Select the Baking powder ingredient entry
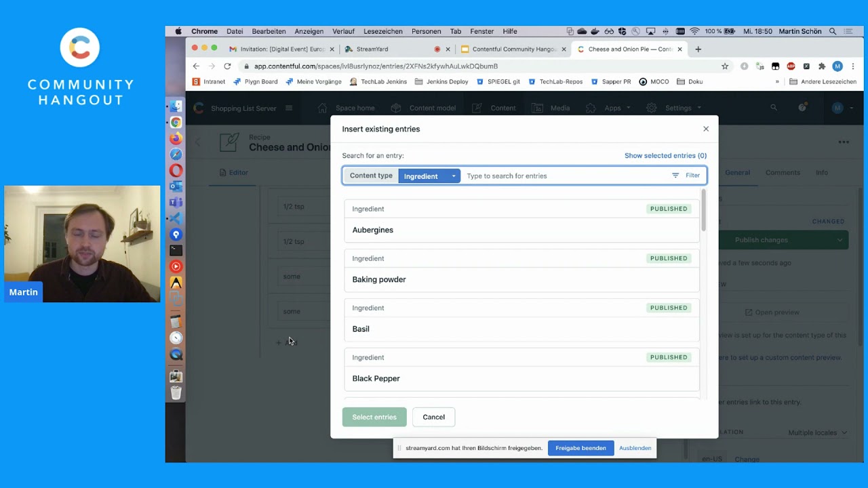 (521, 270)
